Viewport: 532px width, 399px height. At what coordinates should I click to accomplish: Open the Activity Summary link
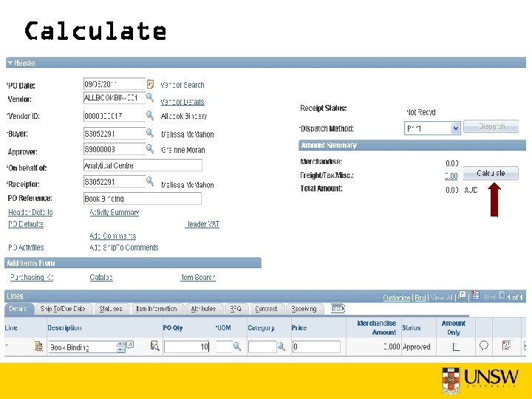pos(115,212)
